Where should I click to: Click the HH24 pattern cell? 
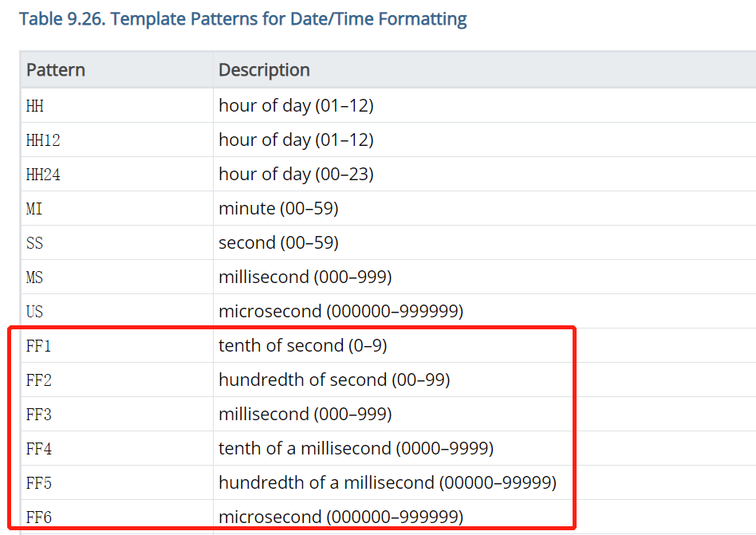(43, 175)
